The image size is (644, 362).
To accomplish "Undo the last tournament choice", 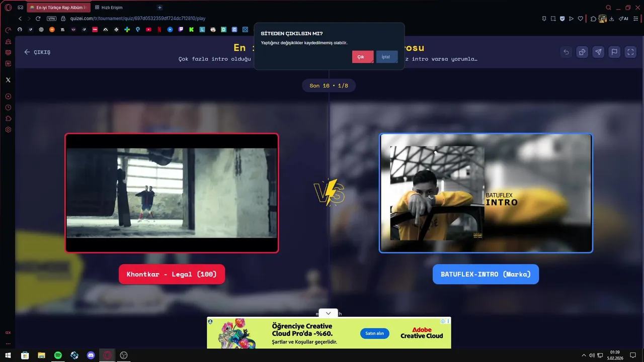I will pos(566,52).
